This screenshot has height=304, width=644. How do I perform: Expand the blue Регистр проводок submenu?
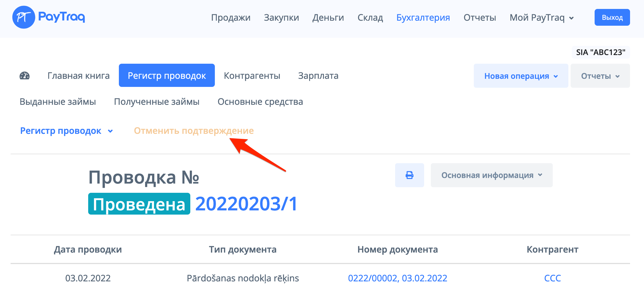click(66, 131)
